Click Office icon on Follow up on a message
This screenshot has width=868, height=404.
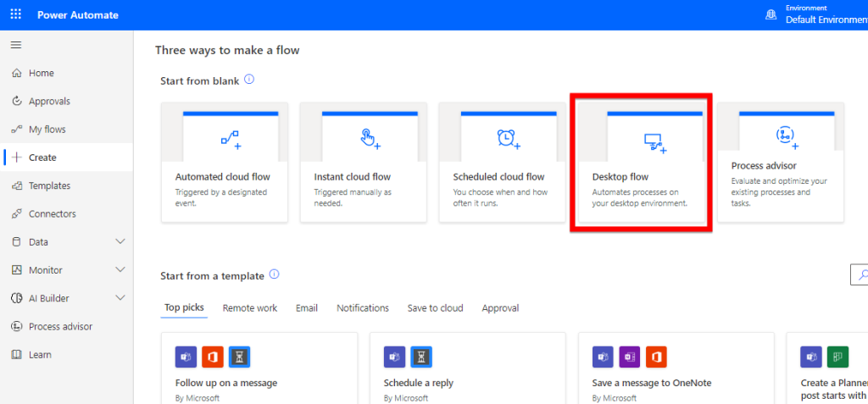coord(213,357)
